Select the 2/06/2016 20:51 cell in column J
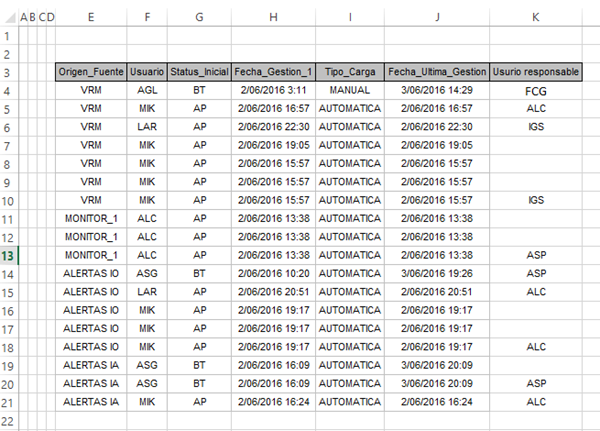 pyautogui.click(x=437, y=292)
